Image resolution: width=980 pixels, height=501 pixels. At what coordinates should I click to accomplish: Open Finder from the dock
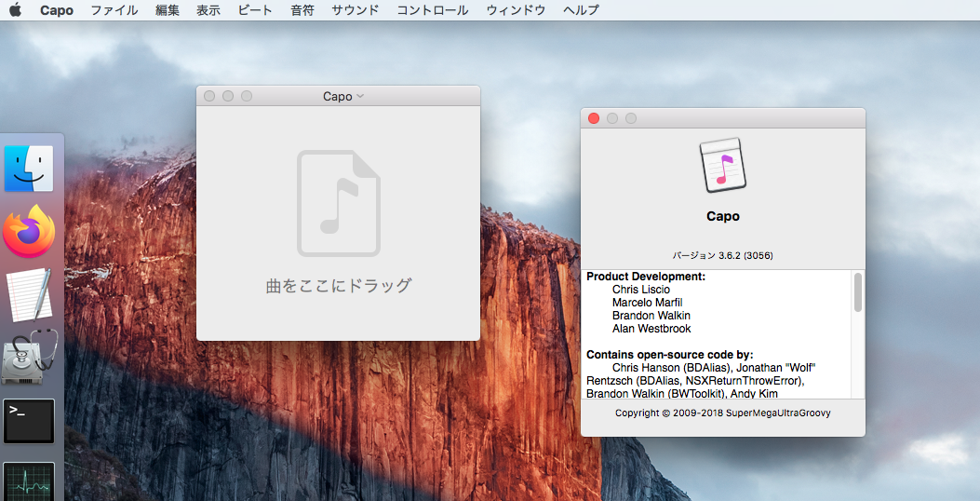pos(29,169)
